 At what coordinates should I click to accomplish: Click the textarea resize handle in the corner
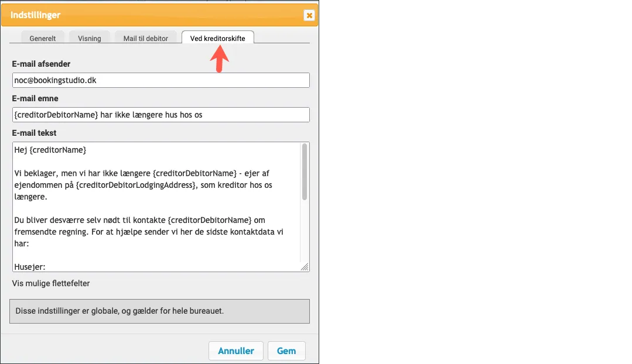pyautogui.click(x=305, y=267)
